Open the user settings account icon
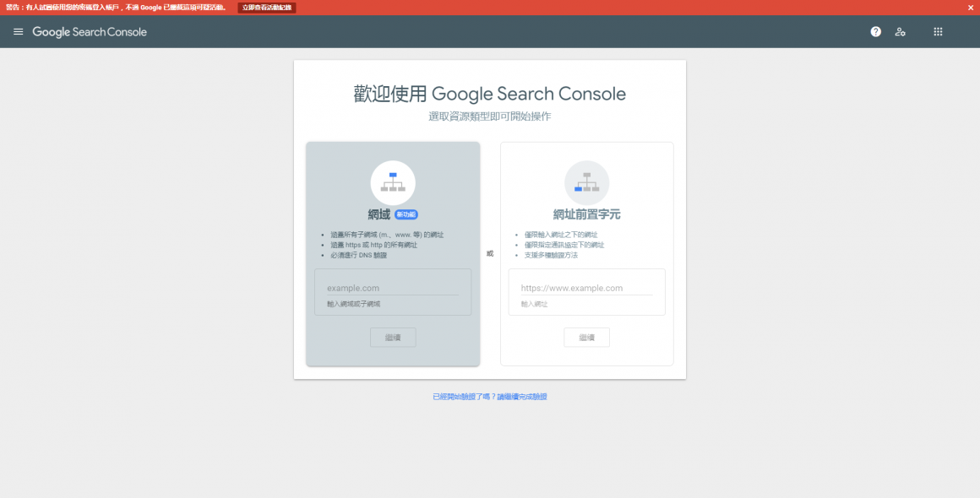Screen dimensions: 980x498 900,32
